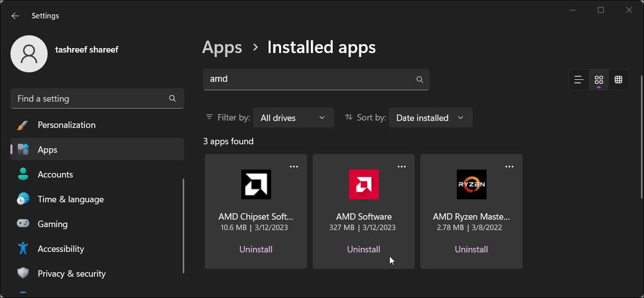
Task: Click the search icon in Find a setting
Action: point(172,98)
